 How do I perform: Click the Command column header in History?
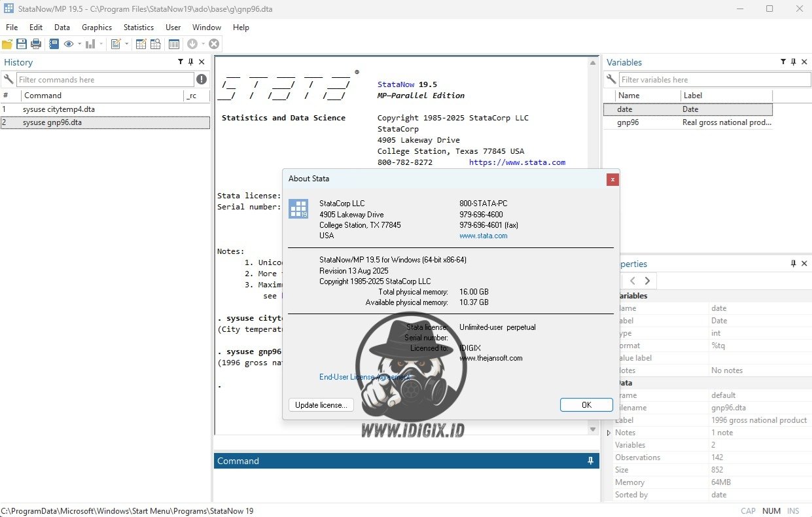tap(101, 96)
